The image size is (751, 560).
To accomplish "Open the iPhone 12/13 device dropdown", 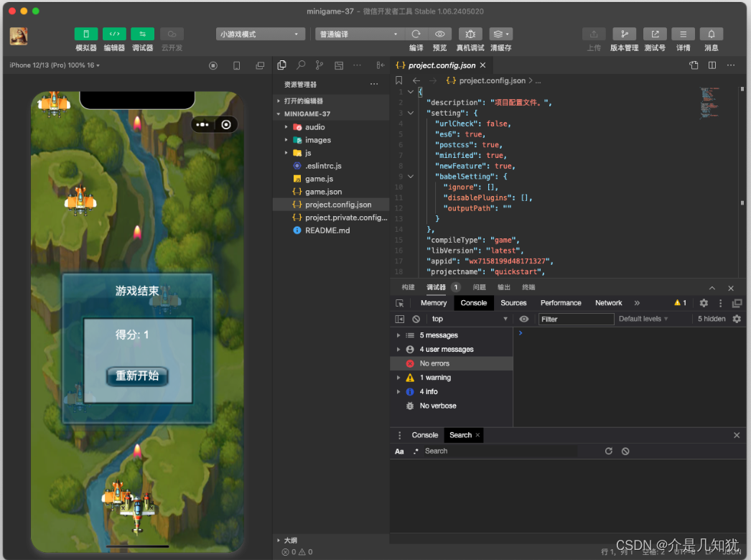I will (55, 65).
